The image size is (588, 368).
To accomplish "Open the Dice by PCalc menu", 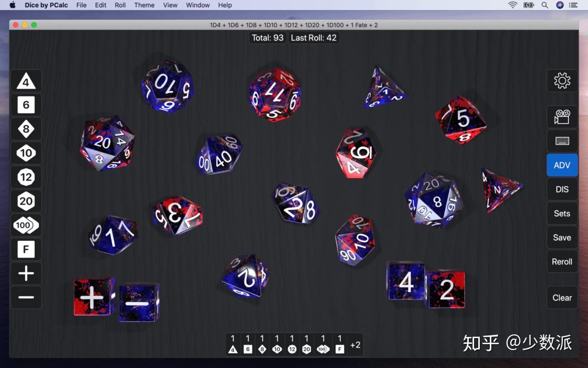I will point(46,5).
